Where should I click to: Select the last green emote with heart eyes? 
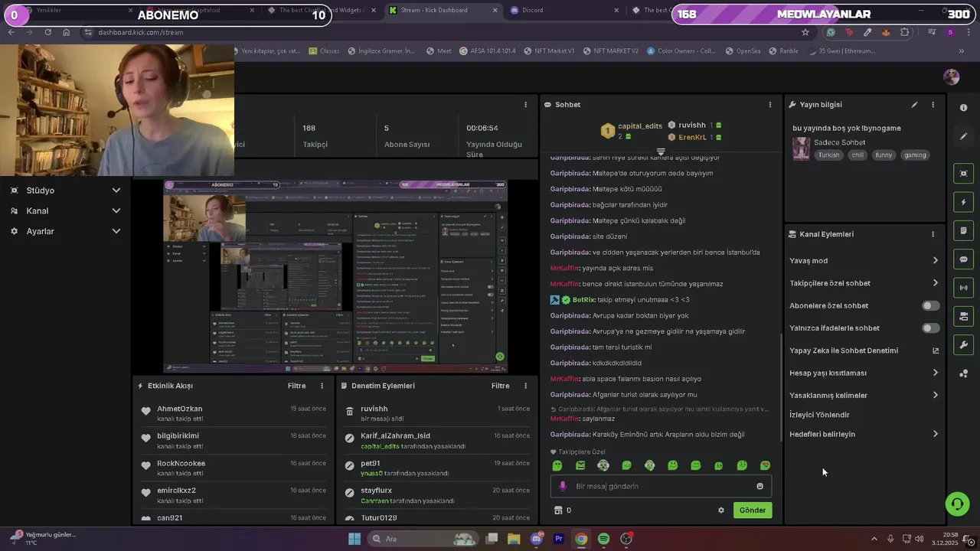(765, 465)
